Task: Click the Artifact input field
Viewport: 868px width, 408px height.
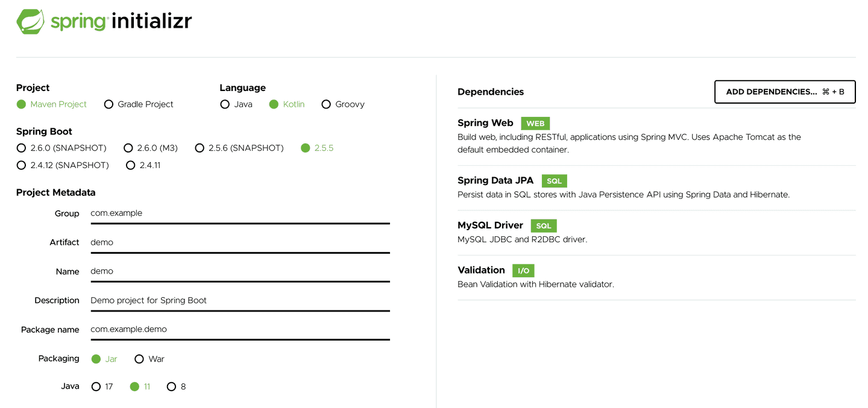Action: click(240, 242)
